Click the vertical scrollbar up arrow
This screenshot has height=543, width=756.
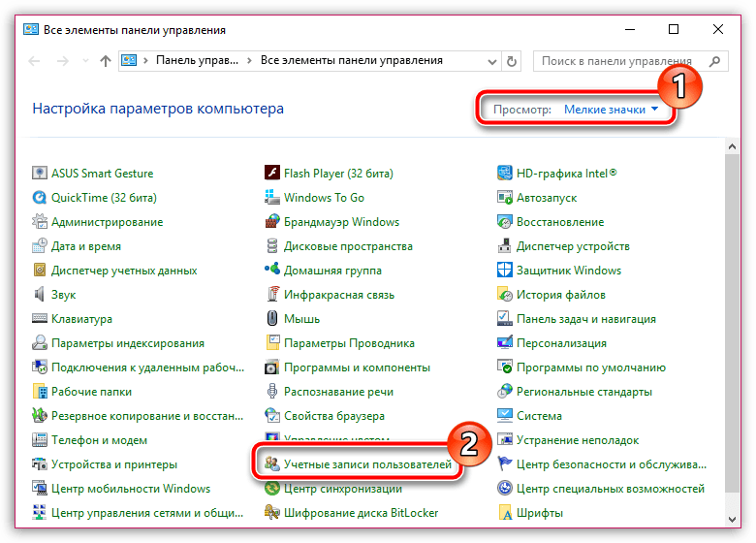pos(732,146)
